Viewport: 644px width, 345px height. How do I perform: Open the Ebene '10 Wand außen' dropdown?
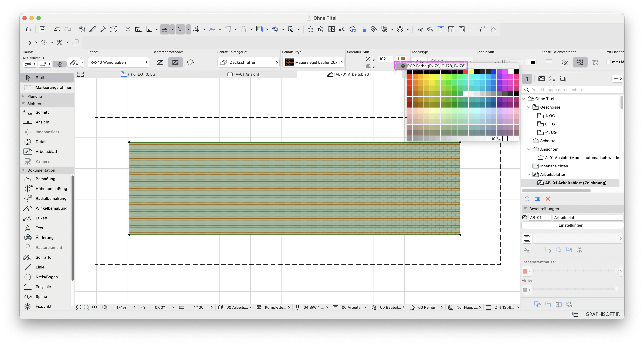[119, 62]
